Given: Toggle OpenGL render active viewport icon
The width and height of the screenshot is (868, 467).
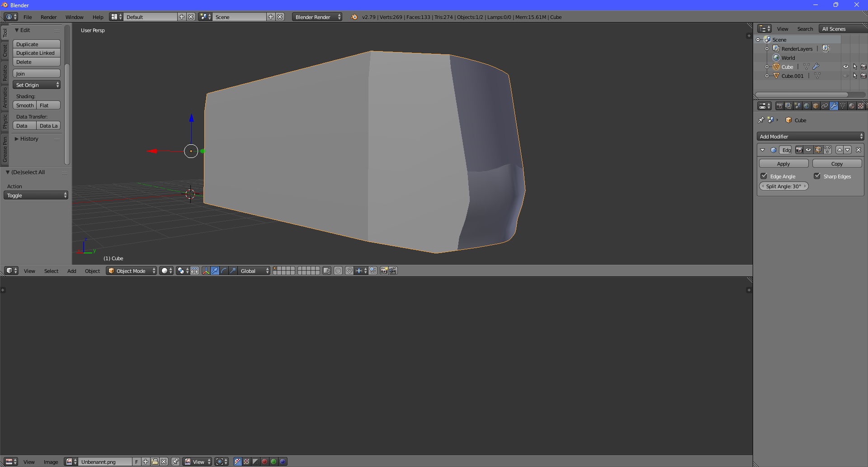Looking at the screenshot, I should [x=384, y=271].
